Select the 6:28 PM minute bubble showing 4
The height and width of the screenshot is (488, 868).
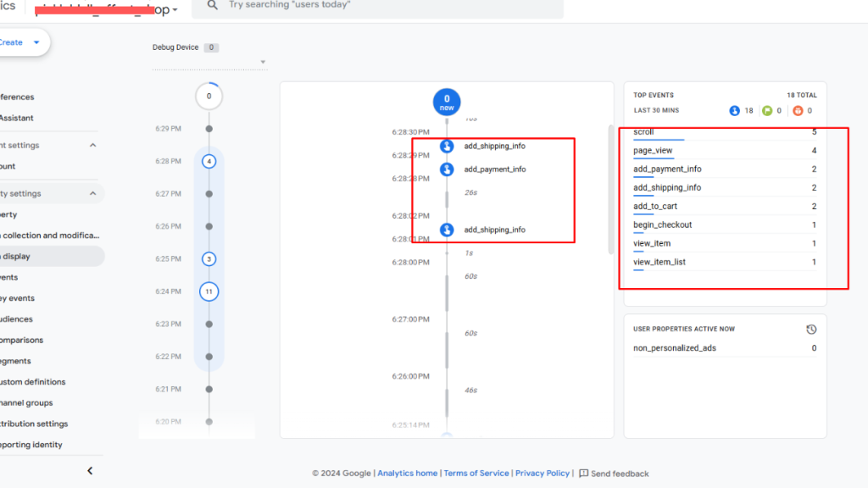[209, 162]
